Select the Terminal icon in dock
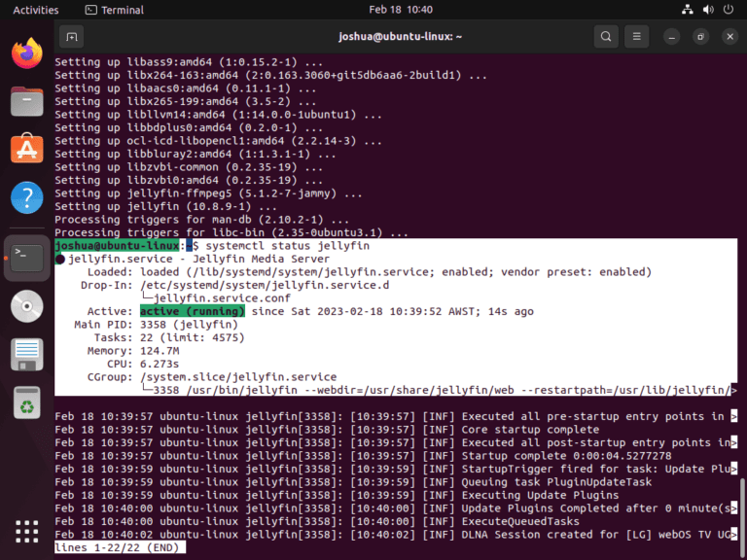Viewport: 747px width, 560px height. [27, 258]
